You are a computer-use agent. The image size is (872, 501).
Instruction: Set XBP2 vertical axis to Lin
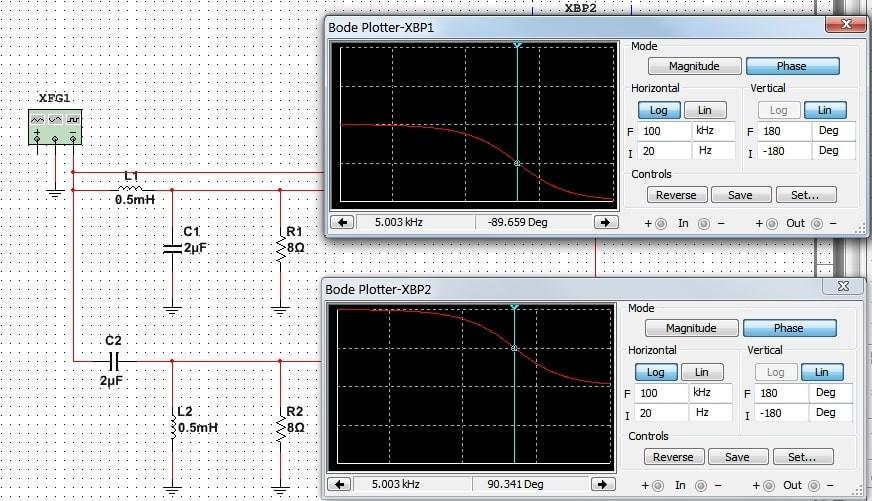(x=822, y=372)
